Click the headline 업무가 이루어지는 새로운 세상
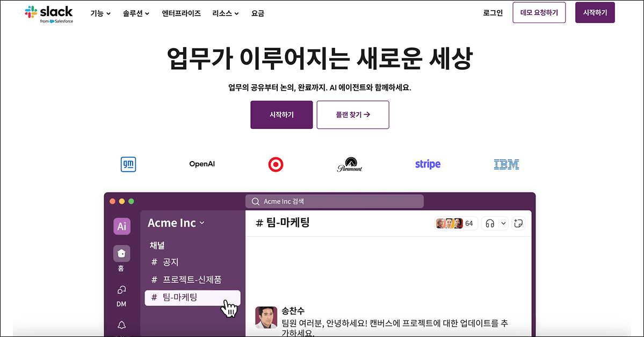 click(x=320, y=58)
